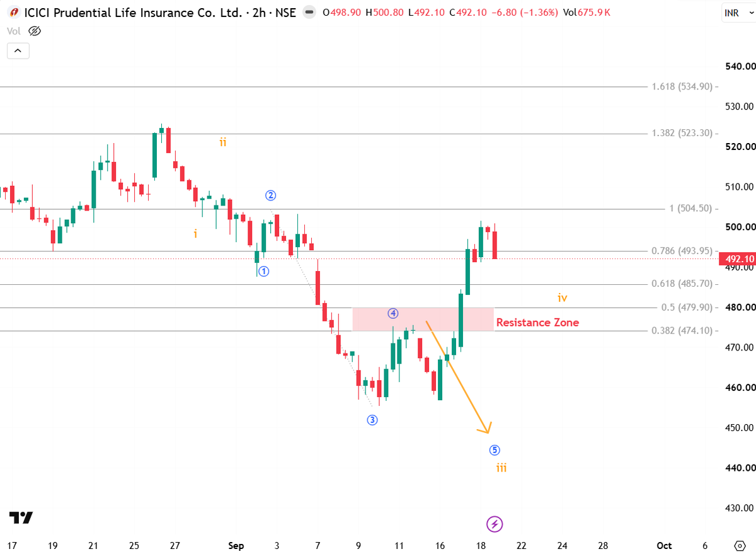The image size is (756, 554).
Task: Collapse the indicator legend with the chevron
Action: (18, 51)
